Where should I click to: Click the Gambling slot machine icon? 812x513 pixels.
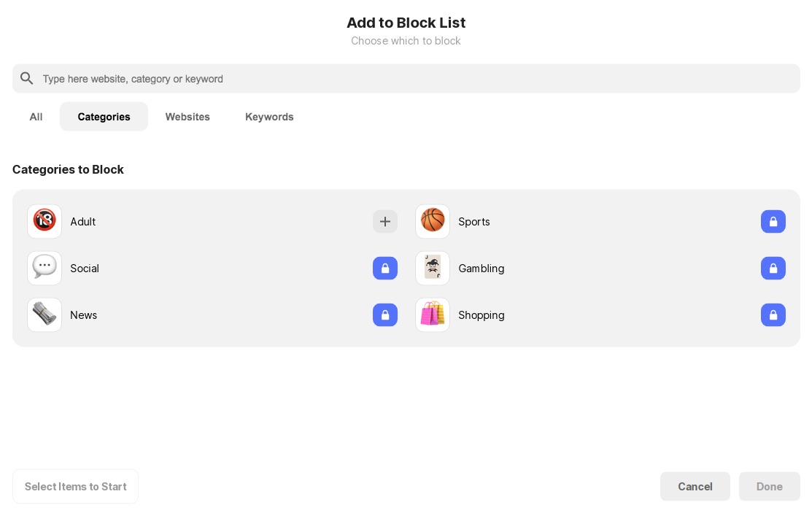point(433,268)
